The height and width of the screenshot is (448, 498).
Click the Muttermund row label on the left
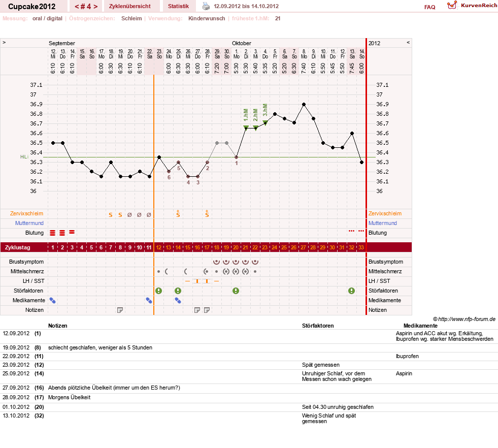tap(29, 223)
